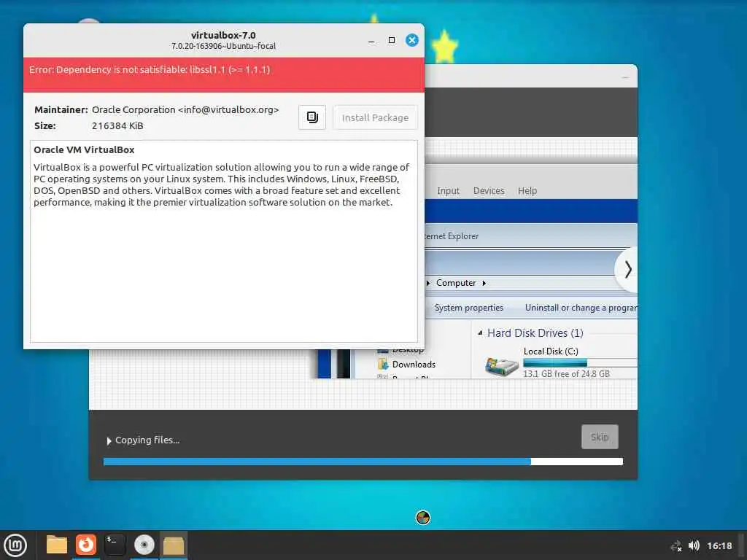The height and width of the screenshot is (560, 747).
Task: Switch to the disc installer taskbar item
Action: [144, 545]
